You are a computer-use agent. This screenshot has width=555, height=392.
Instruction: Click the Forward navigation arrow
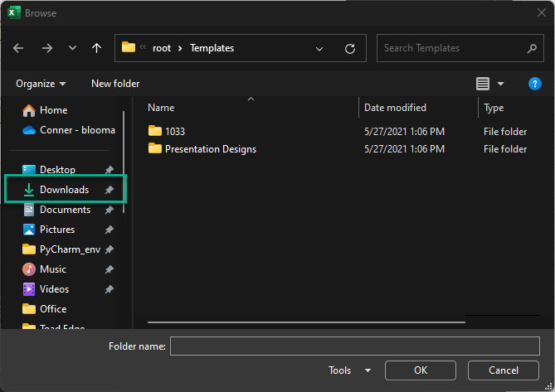pyautogui.click(x=46, y=48)
